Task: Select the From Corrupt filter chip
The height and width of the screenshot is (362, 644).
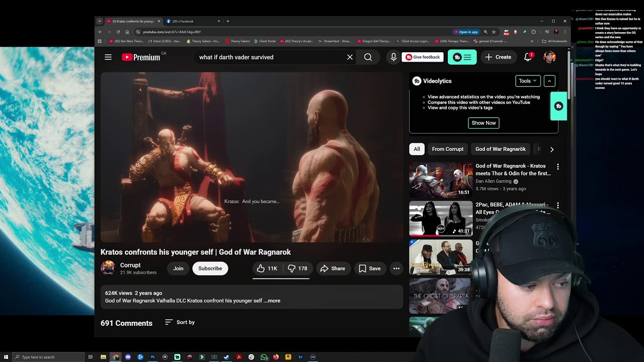Action: point(448,149)
